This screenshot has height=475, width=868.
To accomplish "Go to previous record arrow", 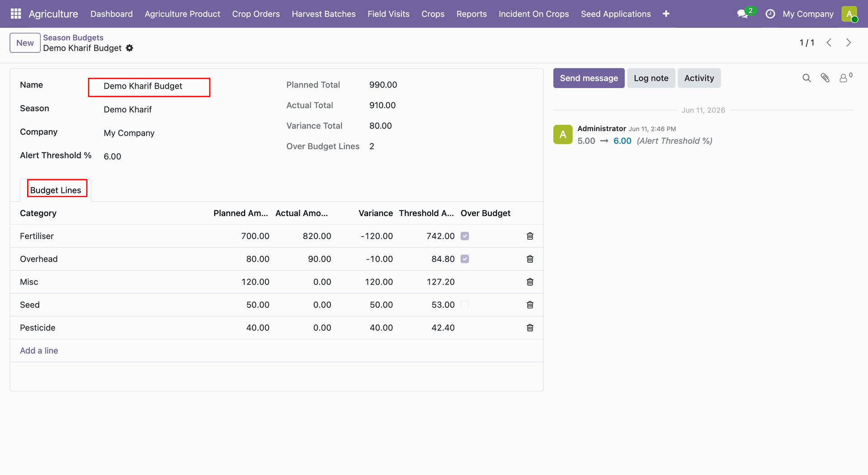I will click(829, 42).
